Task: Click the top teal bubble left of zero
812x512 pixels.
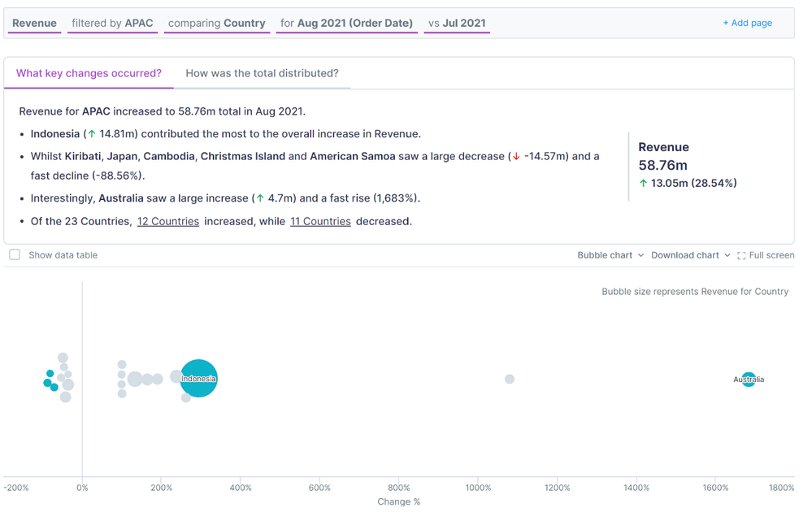Action: point(50,373)
